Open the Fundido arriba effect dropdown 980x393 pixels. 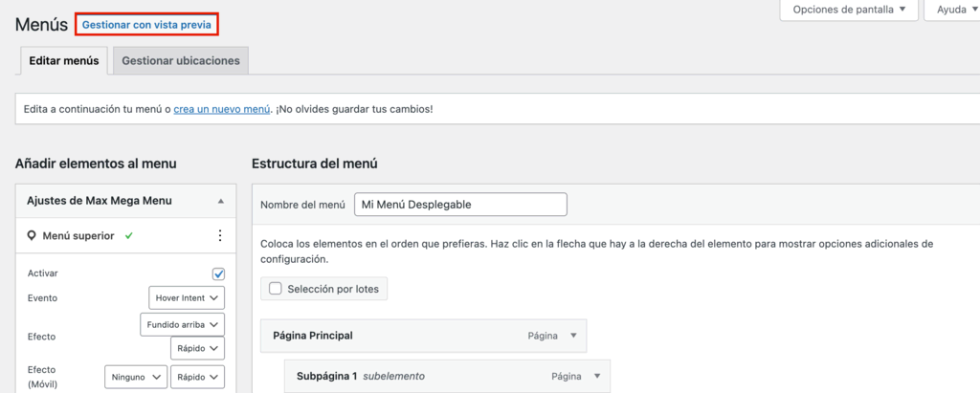click(182, 324)
